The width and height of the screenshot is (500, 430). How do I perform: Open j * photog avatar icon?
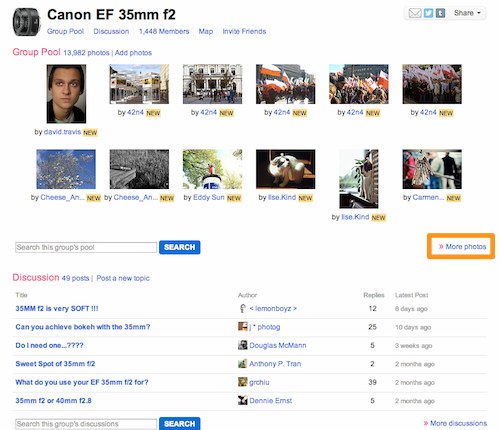pyautogui.click(x=243, y=327)
